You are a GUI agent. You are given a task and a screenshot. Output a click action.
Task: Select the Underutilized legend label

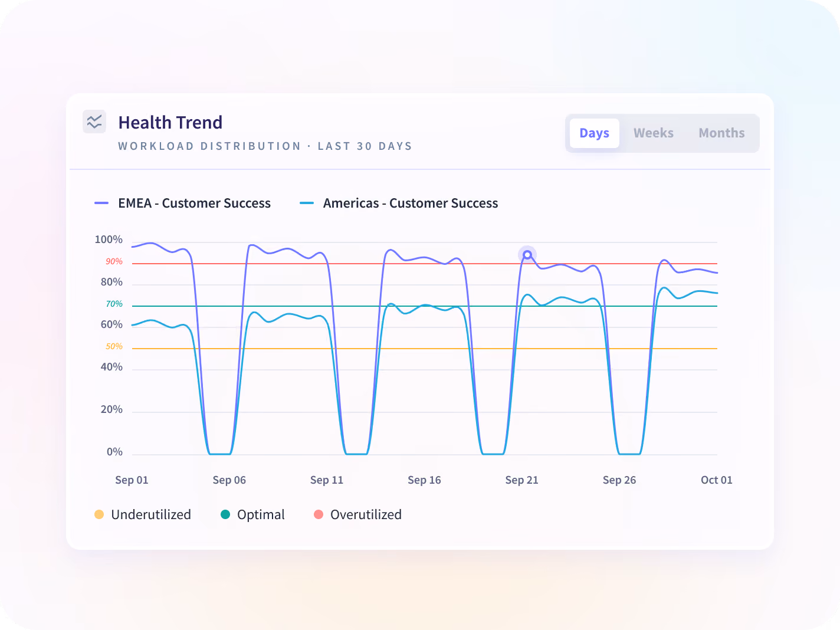point(151,514)
